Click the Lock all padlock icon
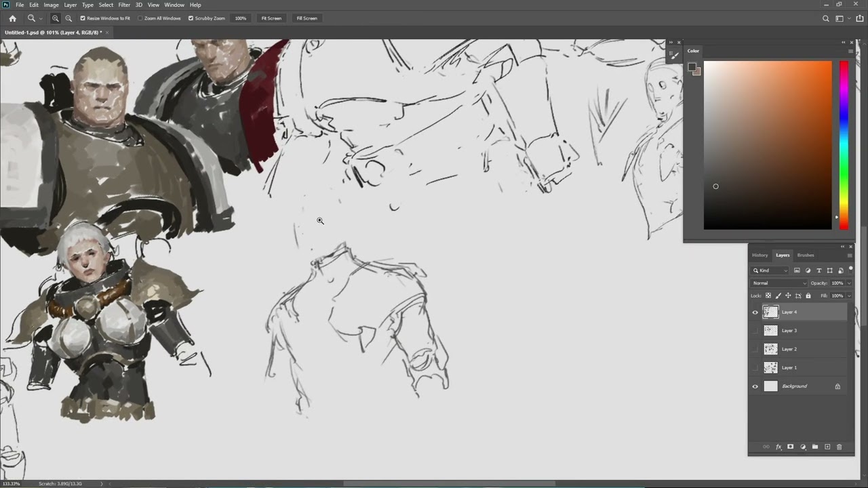The height and width of the screenshot is (488, 868). [x=808, y=296]
